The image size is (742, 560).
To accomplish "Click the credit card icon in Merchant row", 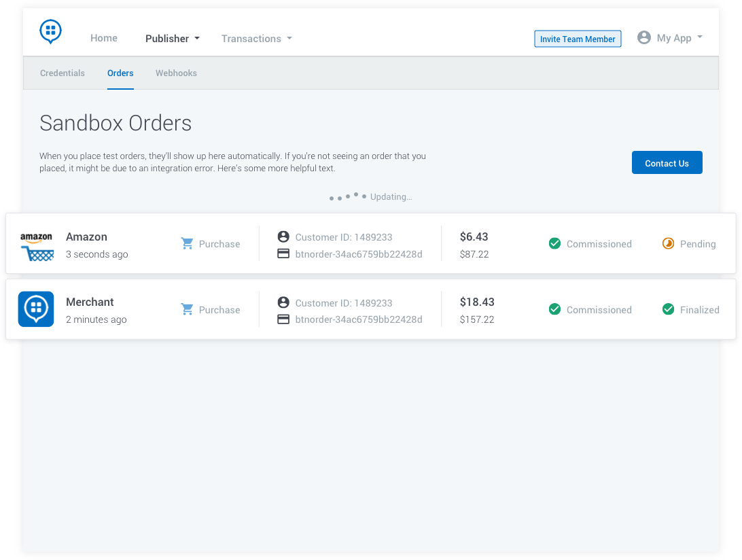I will (x=283, y=319).
